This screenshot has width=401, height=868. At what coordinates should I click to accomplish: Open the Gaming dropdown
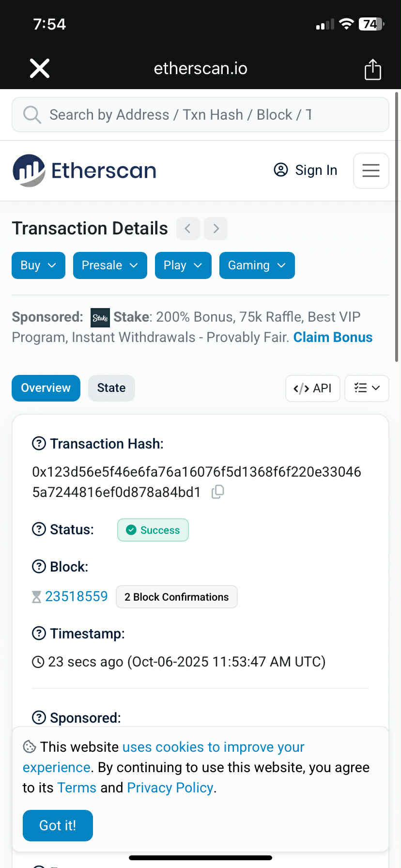(x=257, y=265)
